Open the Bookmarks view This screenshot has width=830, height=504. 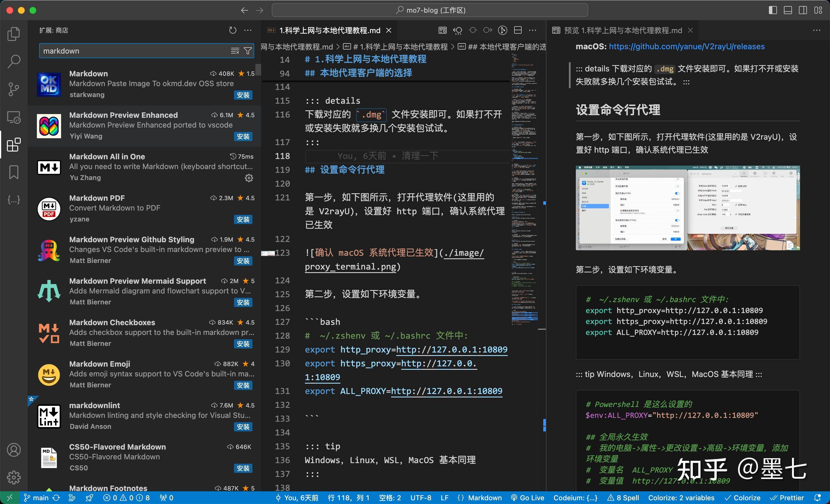coord(14,173)
